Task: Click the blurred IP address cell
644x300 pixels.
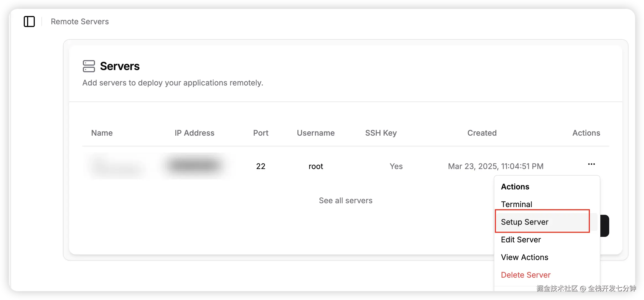Action: tap(195, 165)
